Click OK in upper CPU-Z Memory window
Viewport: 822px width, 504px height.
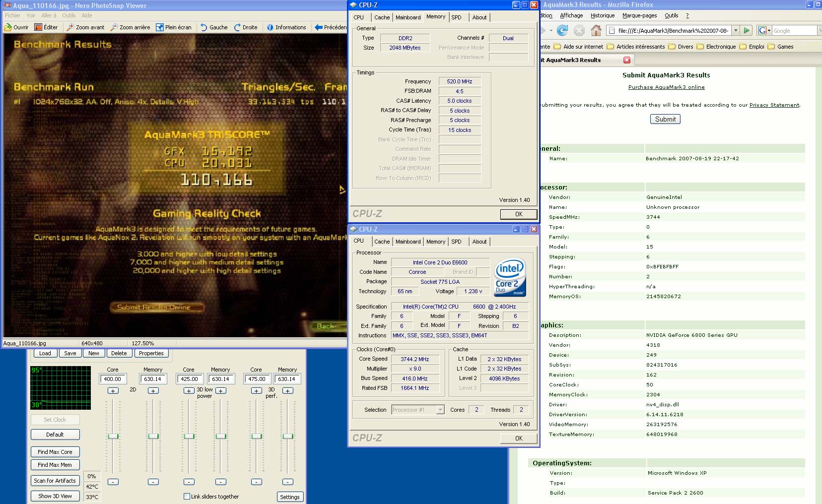click(519, 214)
